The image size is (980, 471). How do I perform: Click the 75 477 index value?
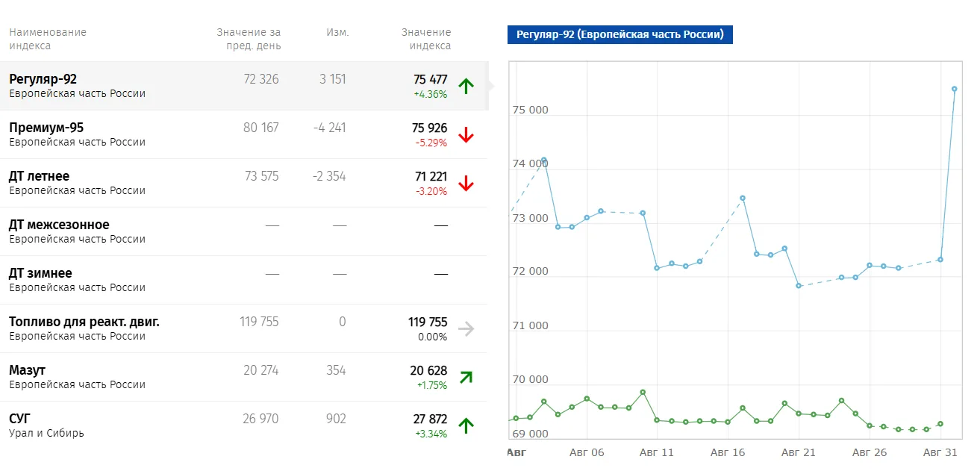click(x=431, y=79)
